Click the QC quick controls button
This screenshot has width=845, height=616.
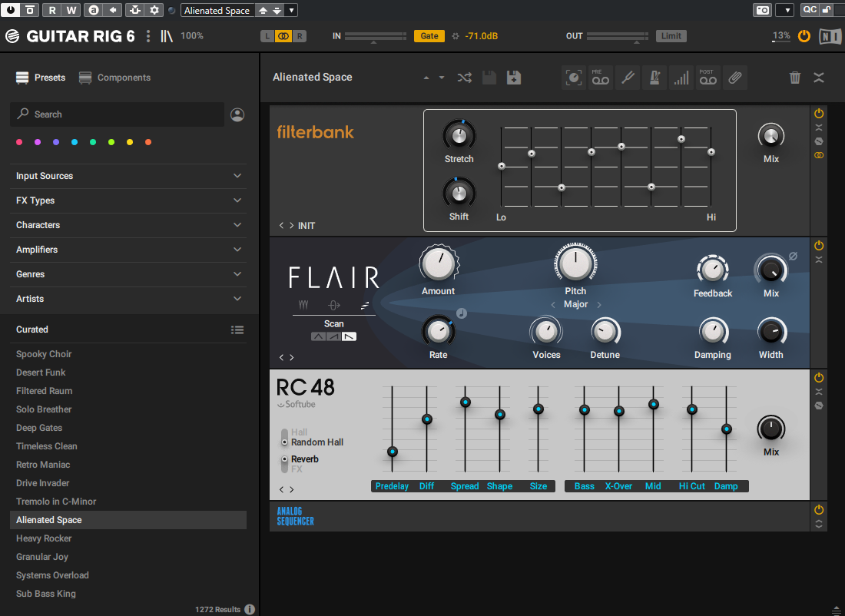point(810,10)
